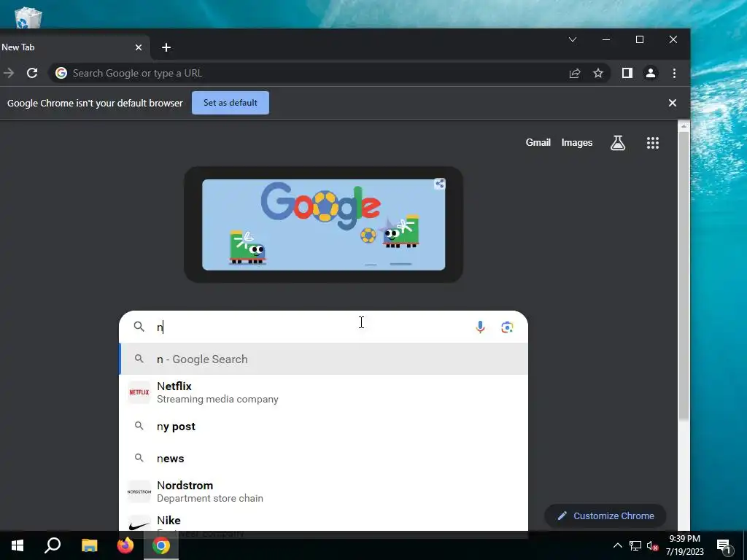
Task: Choose the 'news' suggestion
Action: pyautogui.click(x=323, y=458)
